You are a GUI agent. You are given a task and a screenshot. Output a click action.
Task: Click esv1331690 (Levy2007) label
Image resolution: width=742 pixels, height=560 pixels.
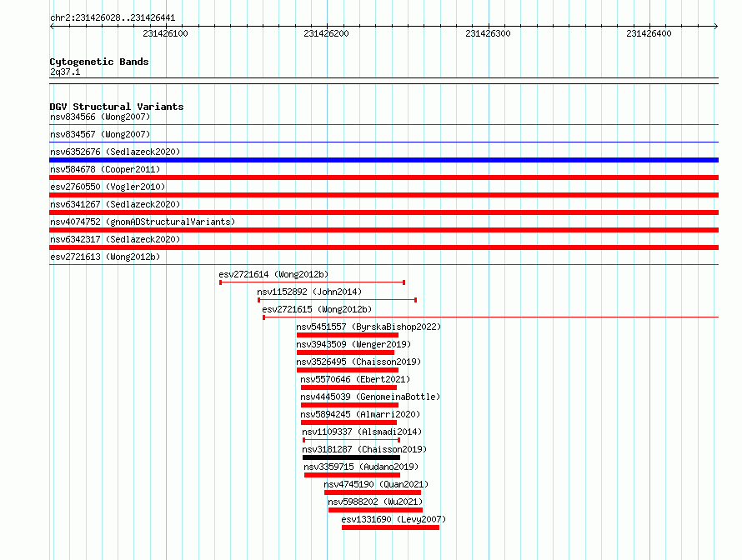click(x=394, y=519)
